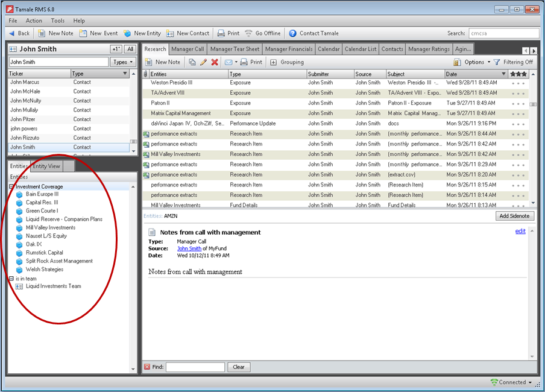Switch to the Entity View tab
Screen dimensions: 545x392
tap(46, 166)
